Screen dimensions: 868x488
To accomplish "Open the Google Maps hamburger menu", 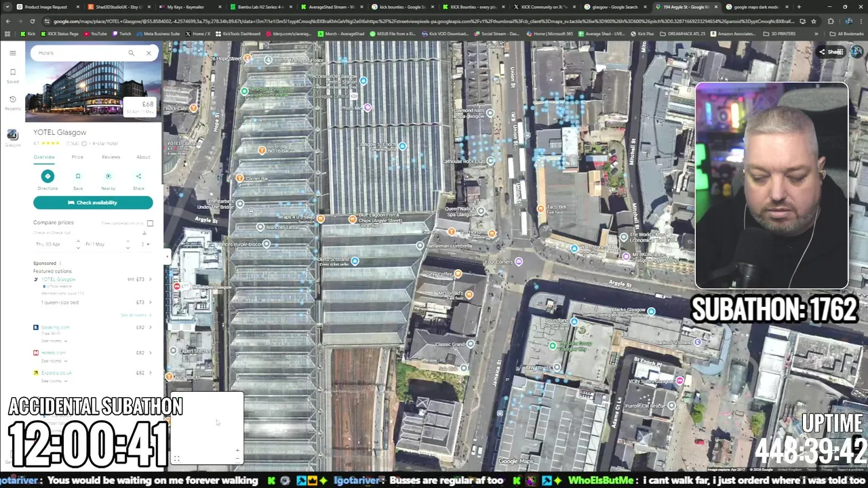I will 12,53.
